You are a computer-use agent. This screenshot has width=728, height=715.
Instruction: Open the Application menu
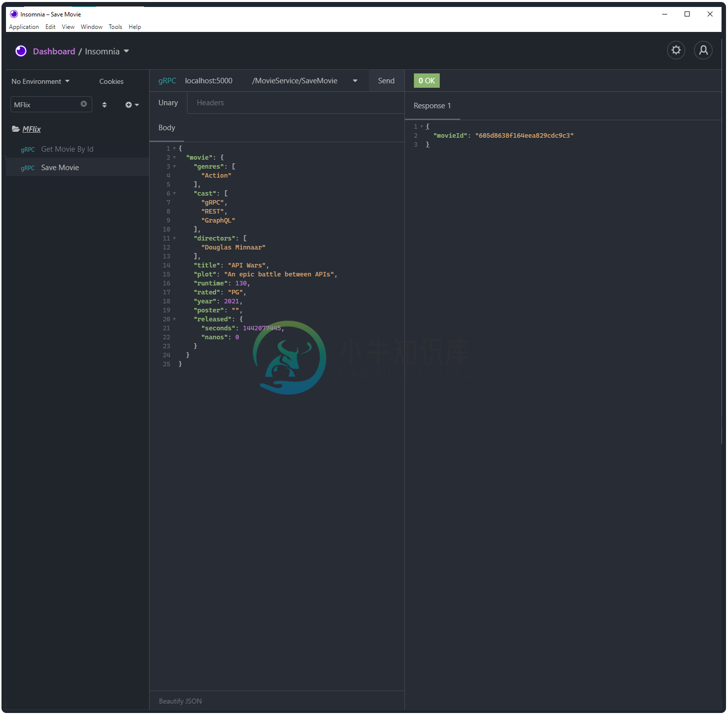[24, 27]
